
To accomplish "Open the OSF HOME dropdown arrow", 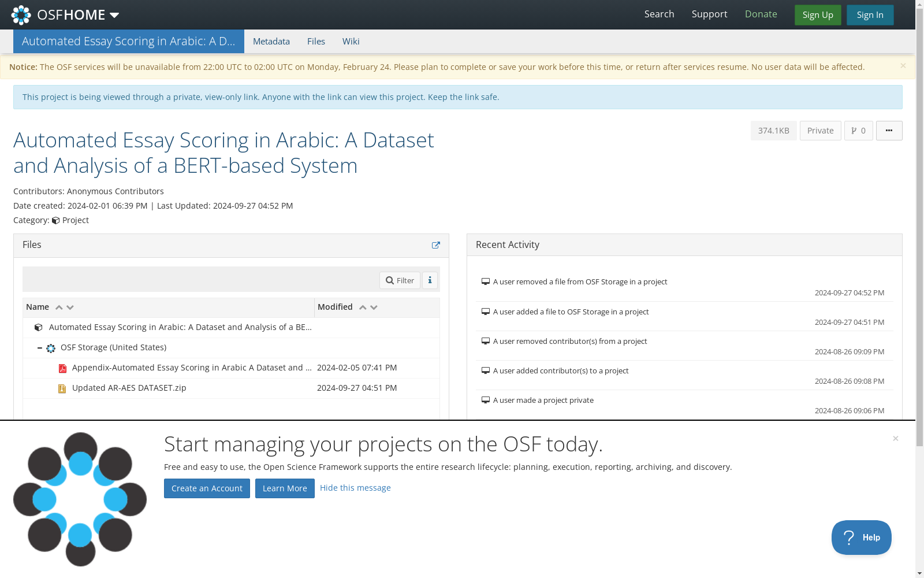I will pyautogui.click(x=114, y=15).
